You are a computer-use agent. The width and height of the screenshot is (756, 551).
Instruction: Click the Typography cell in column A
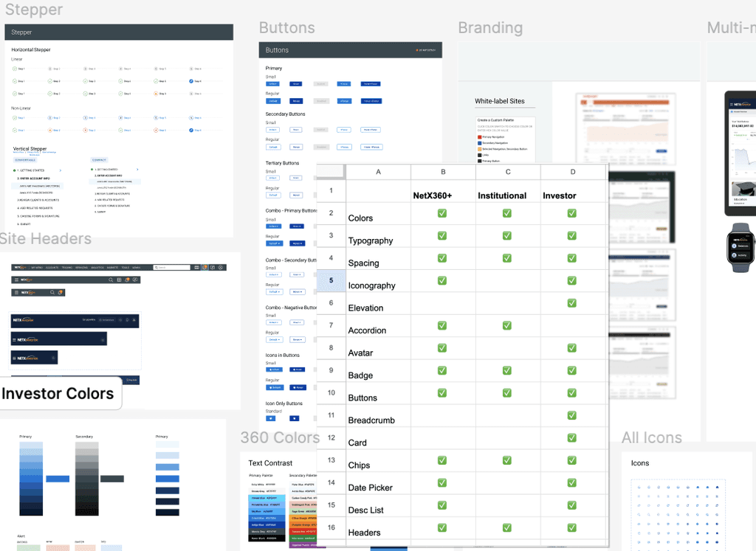pyautogui.click(x=379, y=236)
